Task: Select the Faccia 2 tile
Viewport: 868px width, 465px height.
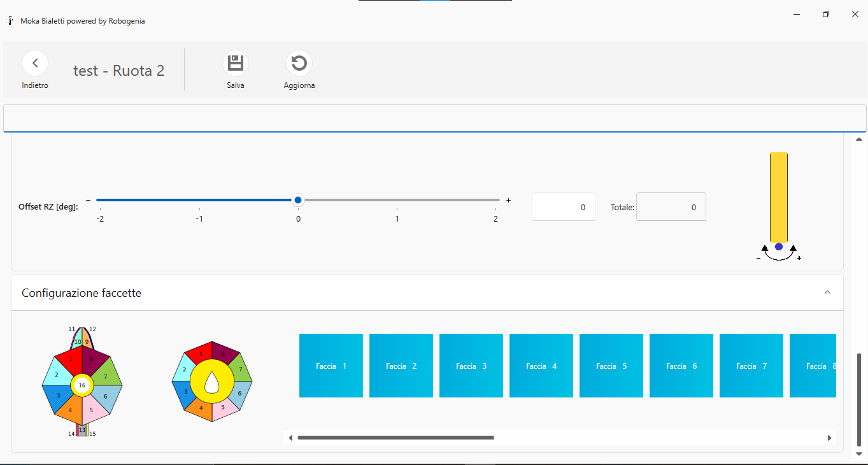Action: pyautogui.click(x=401, y=366)
